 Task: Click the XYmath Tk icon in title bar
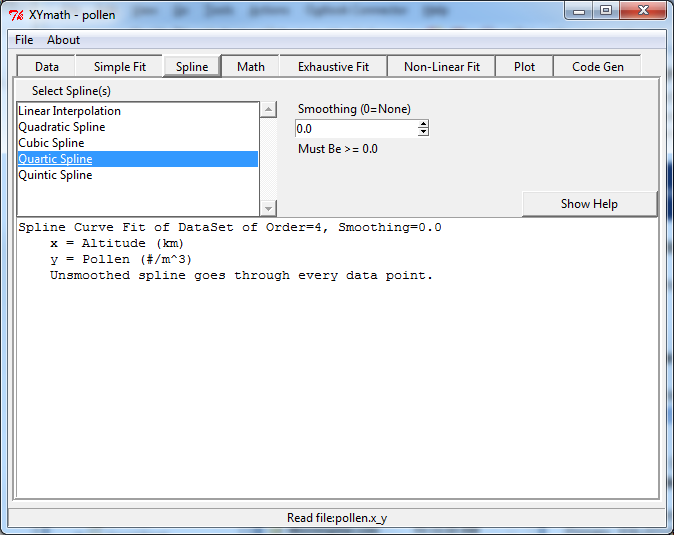(17, 15)
